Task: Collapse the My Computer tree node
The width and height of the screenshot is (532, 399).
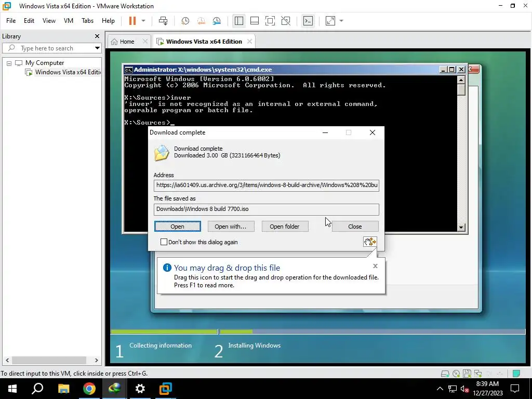Action: click(x=9, y=63)
